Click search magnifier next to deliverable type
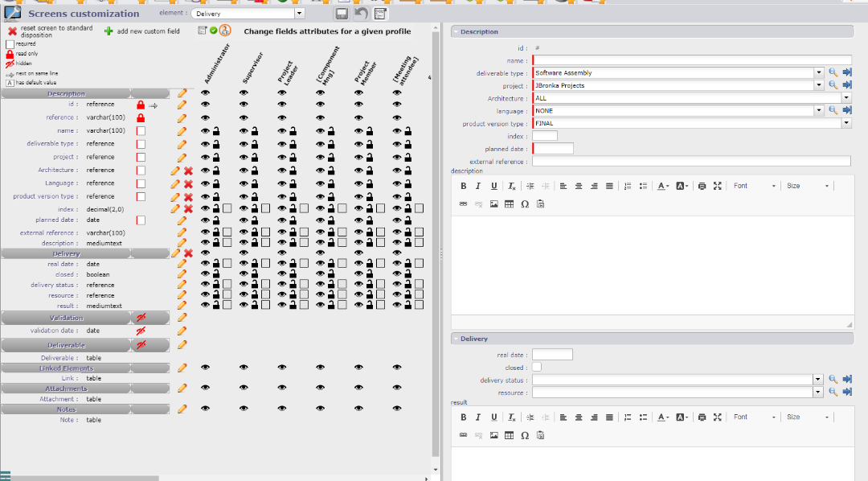This screenshot has height=481, width=868. coord(833,73)
